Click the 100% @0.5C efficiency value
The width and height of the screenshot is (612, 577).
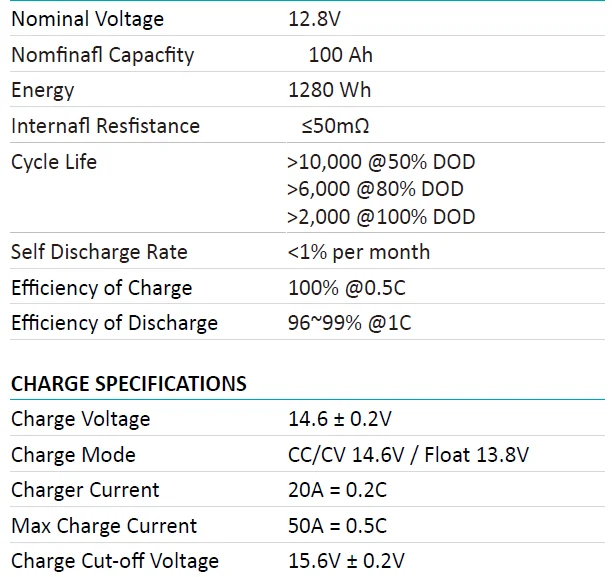pyautogui.click(x=347, y=288)
